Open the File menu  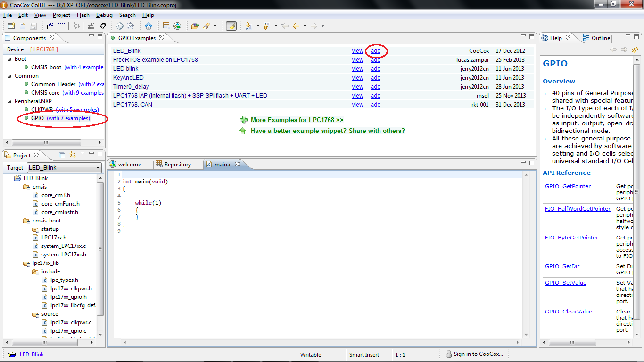8,15
